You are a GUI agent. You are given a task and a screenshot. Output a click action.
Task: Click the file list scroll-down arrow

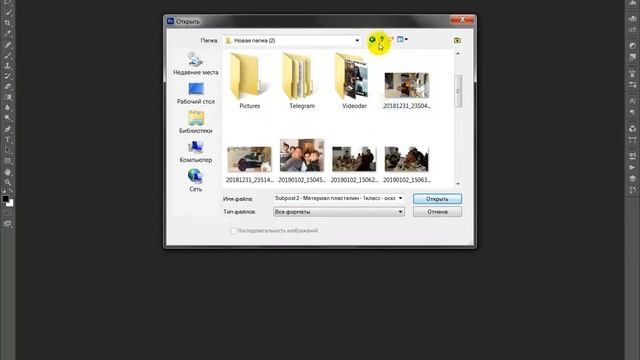[x=458, y=184]
